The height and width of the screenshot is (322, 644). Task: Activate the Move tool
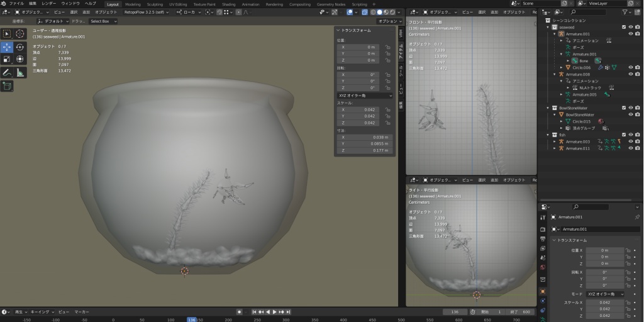7,47
